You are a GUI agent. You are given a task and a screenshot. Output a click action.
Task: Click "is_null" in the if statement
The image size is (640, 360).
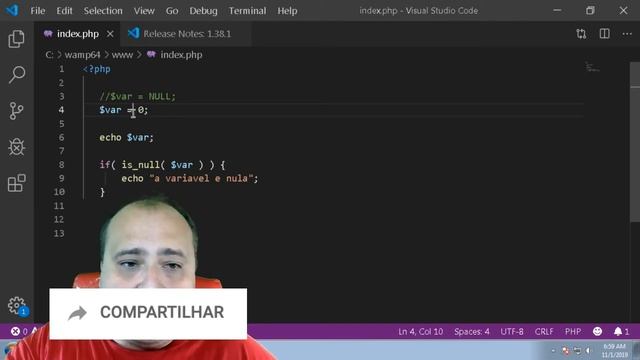click(x=140, y=164)
